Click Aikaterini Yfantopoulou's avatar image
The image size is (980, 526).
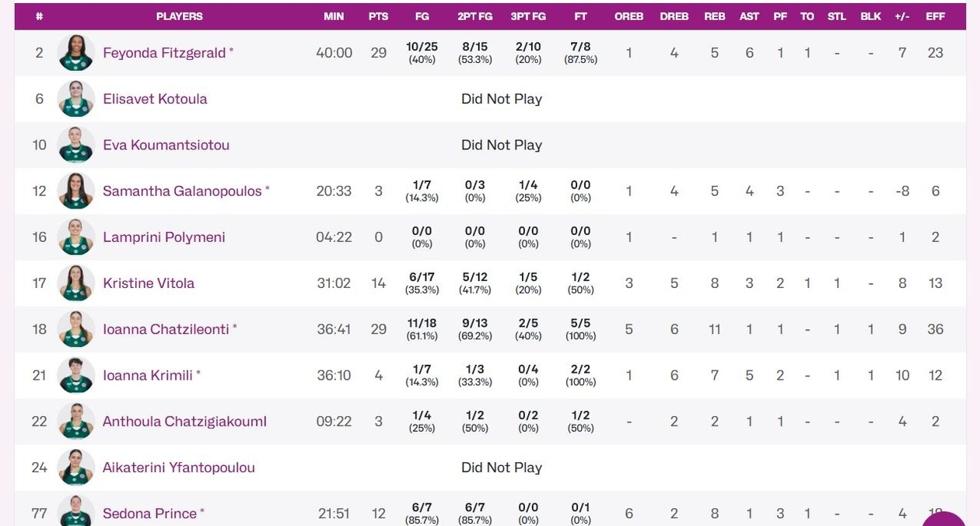click(x=75, y=467)
